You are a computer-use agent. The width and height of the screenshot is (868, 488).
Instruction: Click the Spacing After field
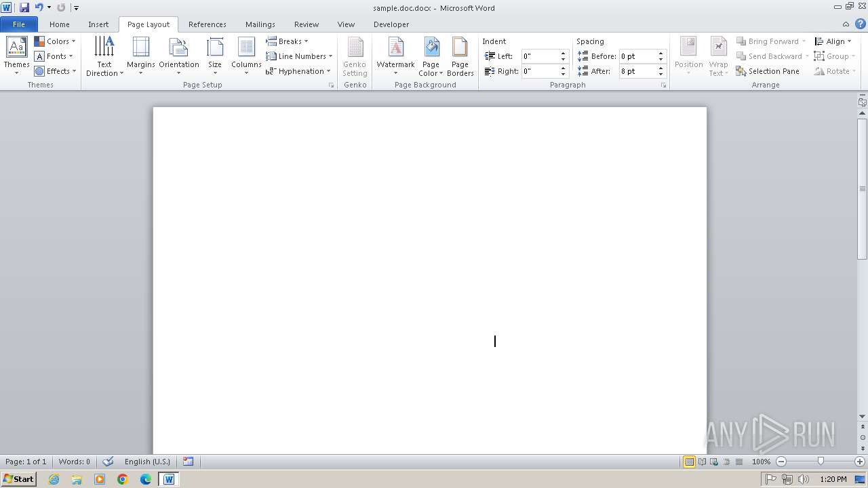pos(637,71)
